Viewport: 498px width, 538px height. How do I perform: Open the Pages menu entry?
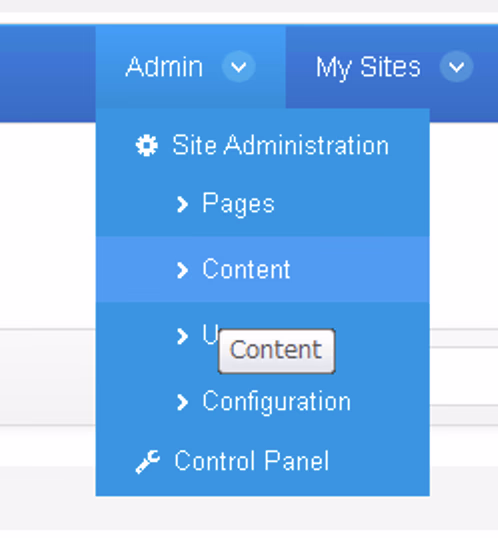238,204
